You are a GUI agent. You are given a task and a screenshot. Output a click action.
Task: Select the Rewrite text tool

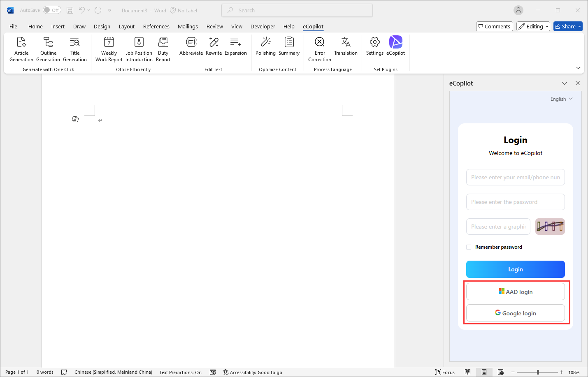[x=214, y=46]
